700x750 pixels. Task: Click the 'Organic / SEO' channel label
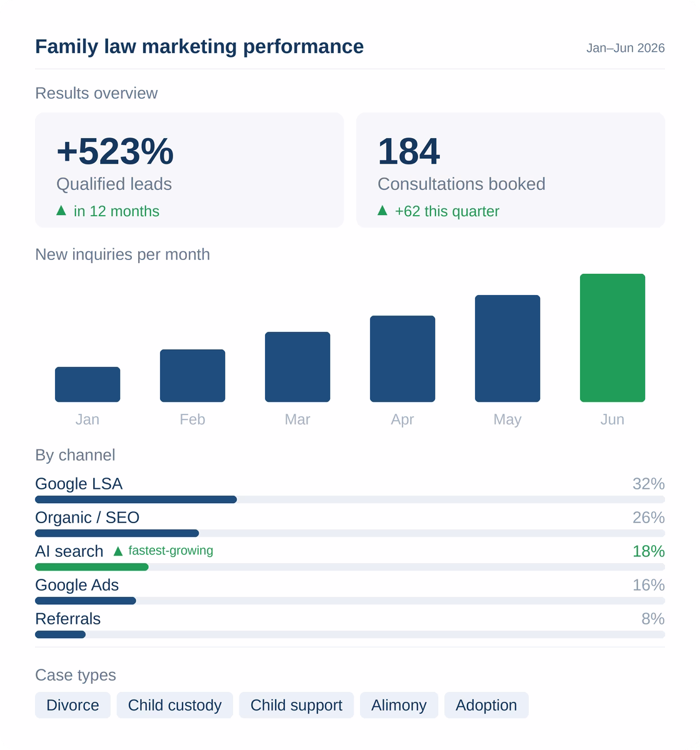pos(87,517)
